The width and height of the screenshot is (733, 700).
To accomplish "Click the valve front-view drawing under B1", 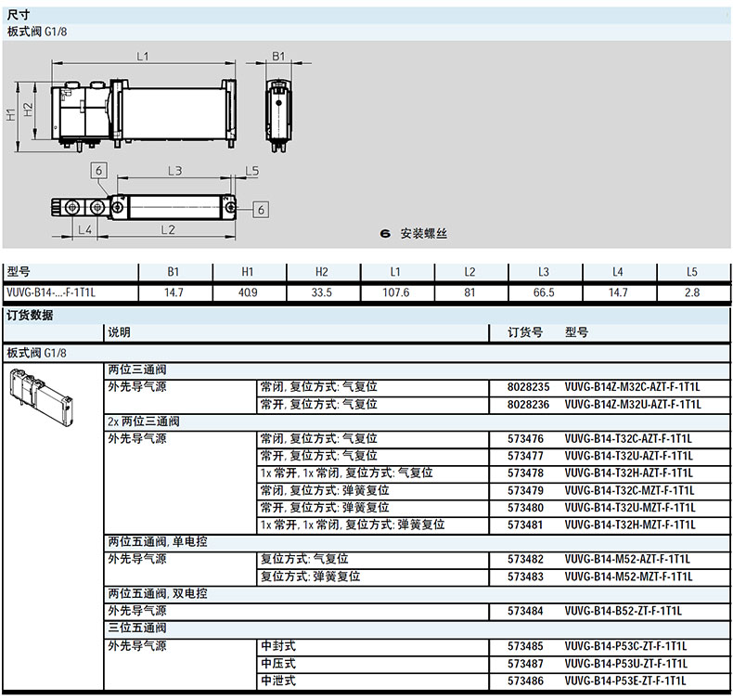I will click(x=279, y=110).
